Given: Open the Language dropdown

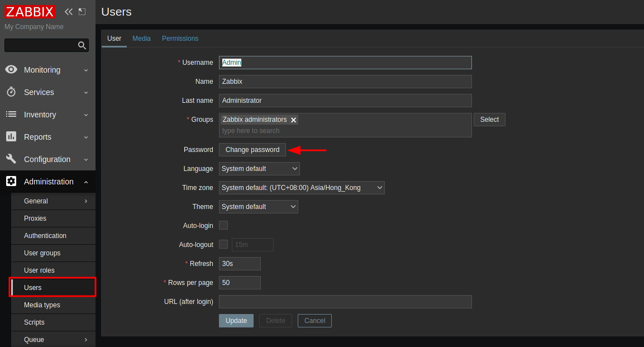Looking at the screenshot, I should pos(259,169).
